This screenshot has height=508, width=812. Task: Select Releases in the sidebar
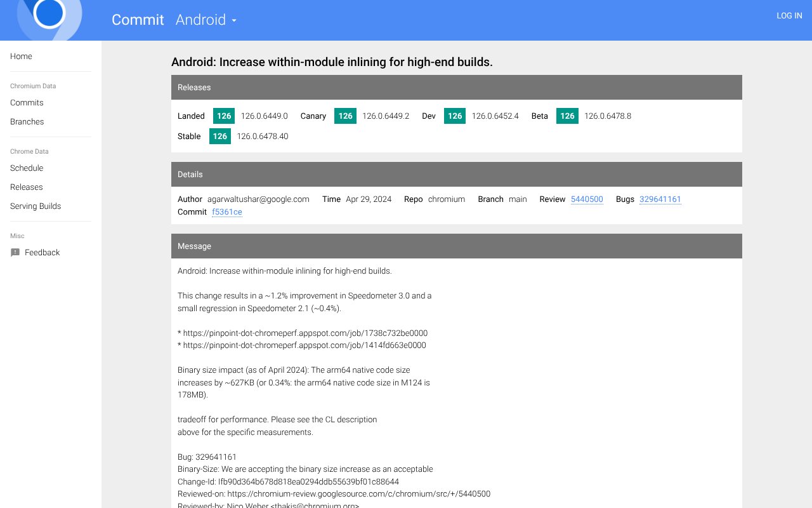27,187
